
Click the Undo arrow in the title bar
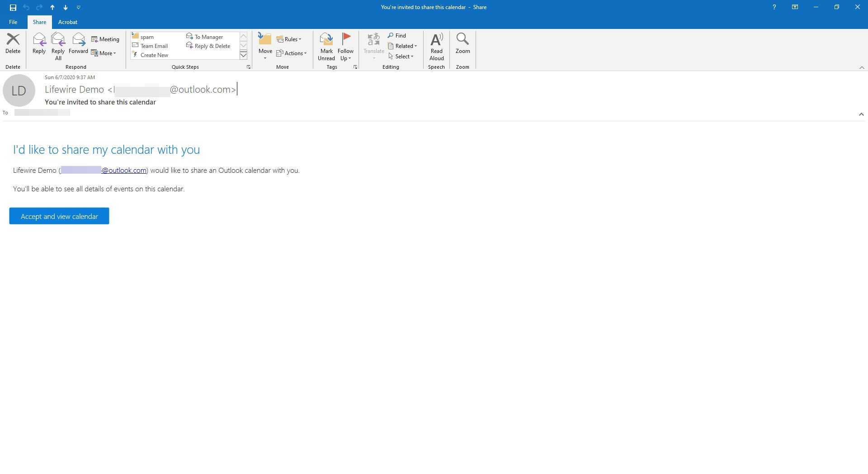tap(26, 7)
